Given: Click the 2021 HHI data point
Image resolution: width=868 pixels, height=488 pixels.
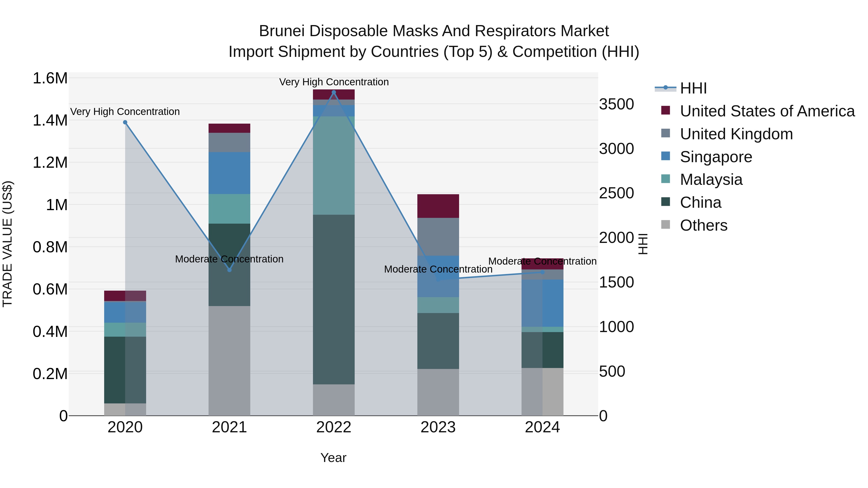Looking at the screenshot, I should [x=230, y=270].
